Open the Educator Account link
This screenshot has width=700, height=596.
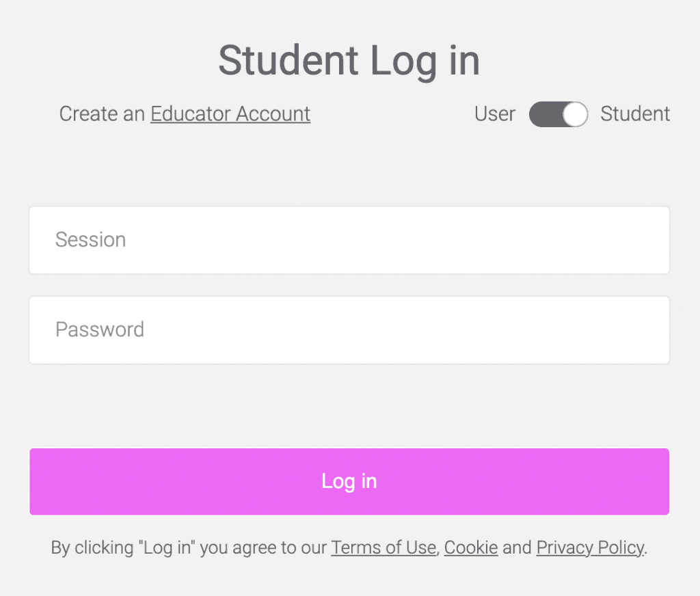tap(230, 114)
